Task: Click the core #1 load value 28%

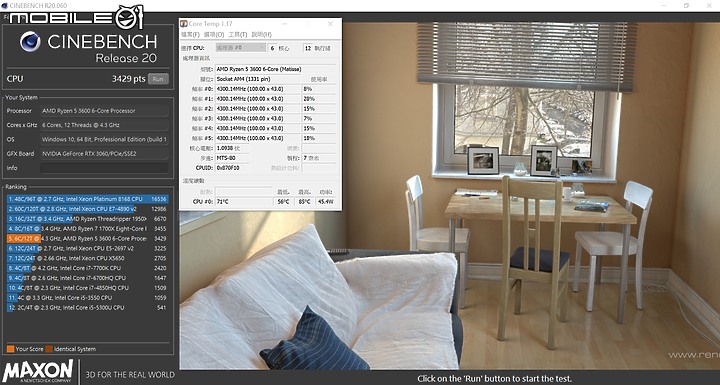Action: coord(319,99)
